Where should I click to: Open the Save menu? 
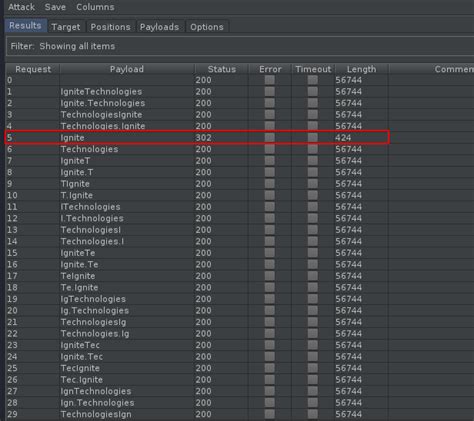[55, 7]
